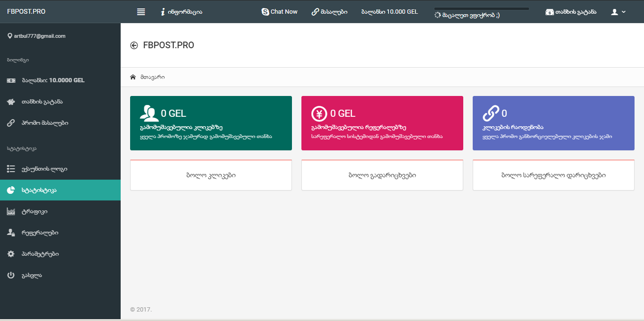Click the users icon on the green card
644x321 pixels.
(149, 113)
